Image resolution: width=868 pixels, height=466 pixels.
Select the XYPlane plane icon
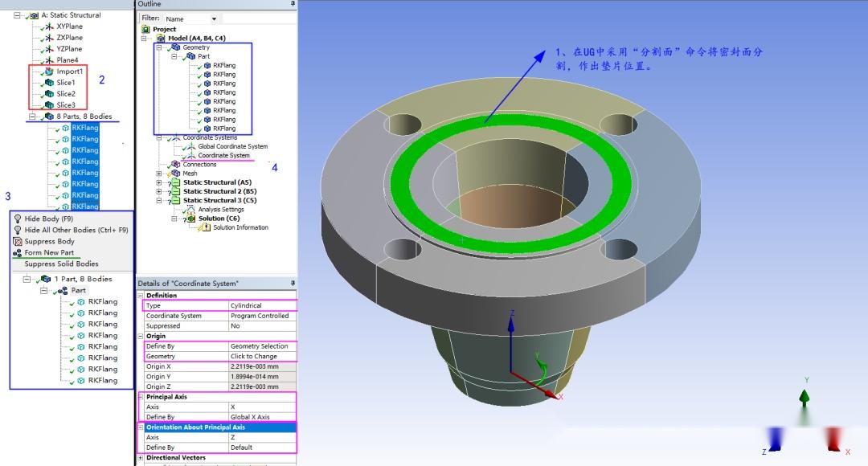pos(48,27)
